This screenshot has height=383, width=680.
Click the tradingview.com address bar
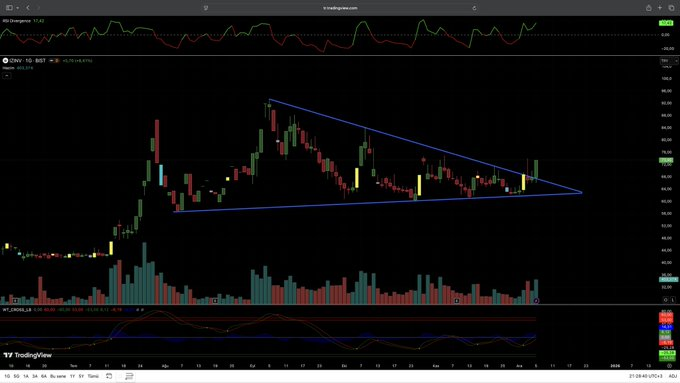[x=340, y=8]
